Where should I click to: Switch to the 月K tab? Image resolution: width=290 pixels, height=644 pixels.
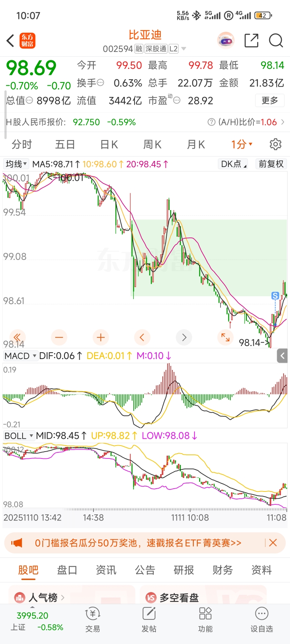pos(196,144)
